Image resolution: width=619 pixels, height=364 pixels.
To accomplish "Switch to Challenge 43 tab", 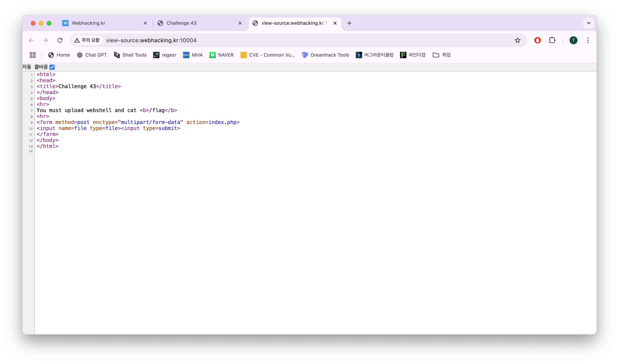I will pyautogui.click(x=181, y=23).
